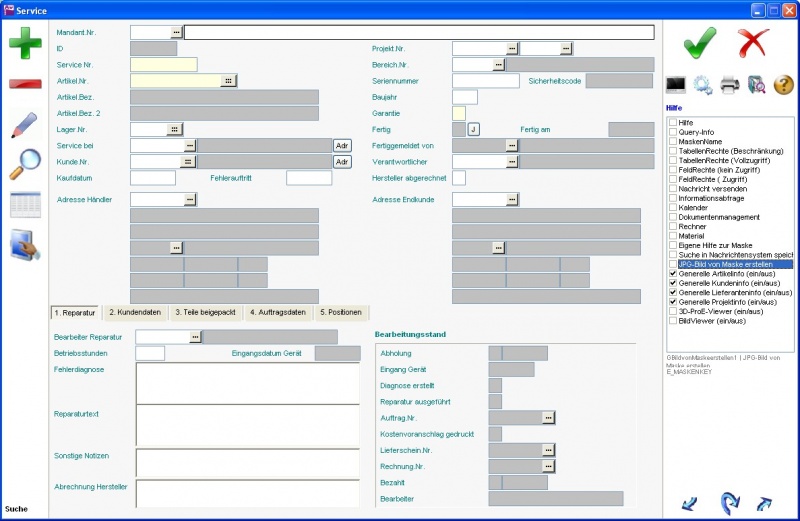The image size is (800, 521).
Task: Select the pencil edit icon
Action: (24, 124)
